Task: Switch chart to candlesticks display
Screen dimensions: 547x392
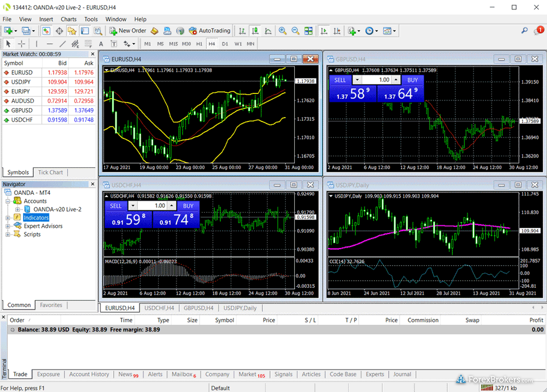Action: tap(255, 31)
